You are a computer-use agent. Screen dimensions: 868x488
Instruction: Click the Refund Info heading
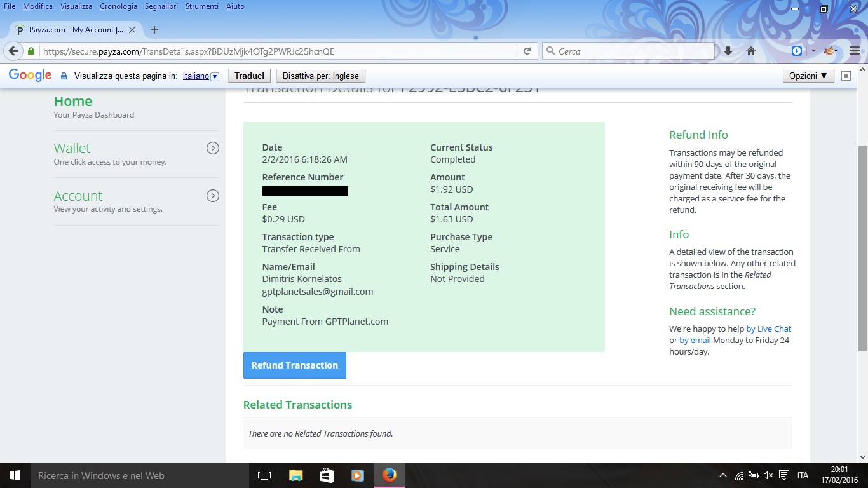point(698,135)
